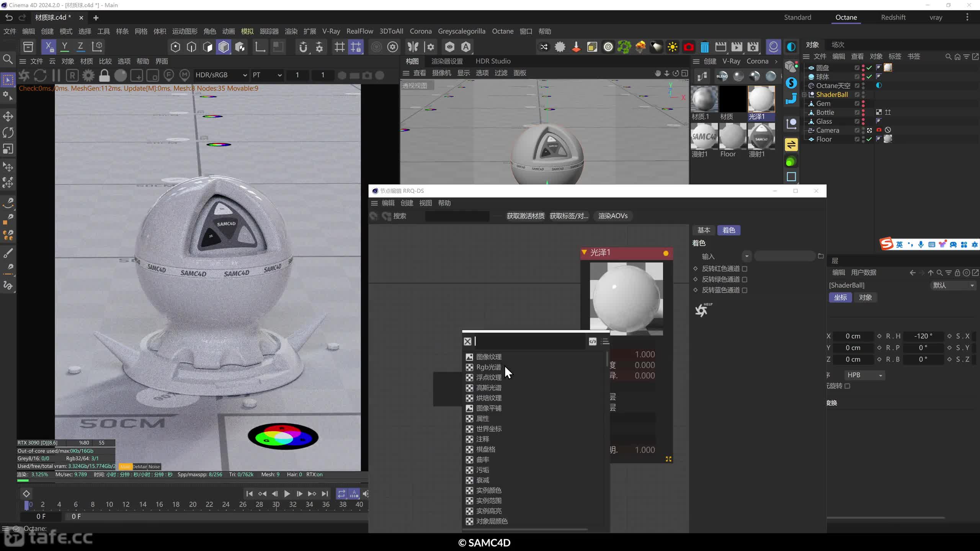980x551 pixels.
Task: Toggle visibility dots for Gem object
Action: (863, 103)
